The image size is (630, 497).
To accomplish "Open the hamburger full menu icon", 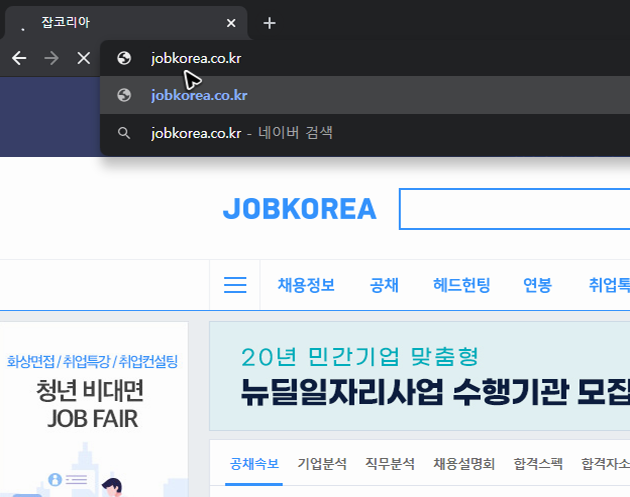I will [x=235, y=285].
